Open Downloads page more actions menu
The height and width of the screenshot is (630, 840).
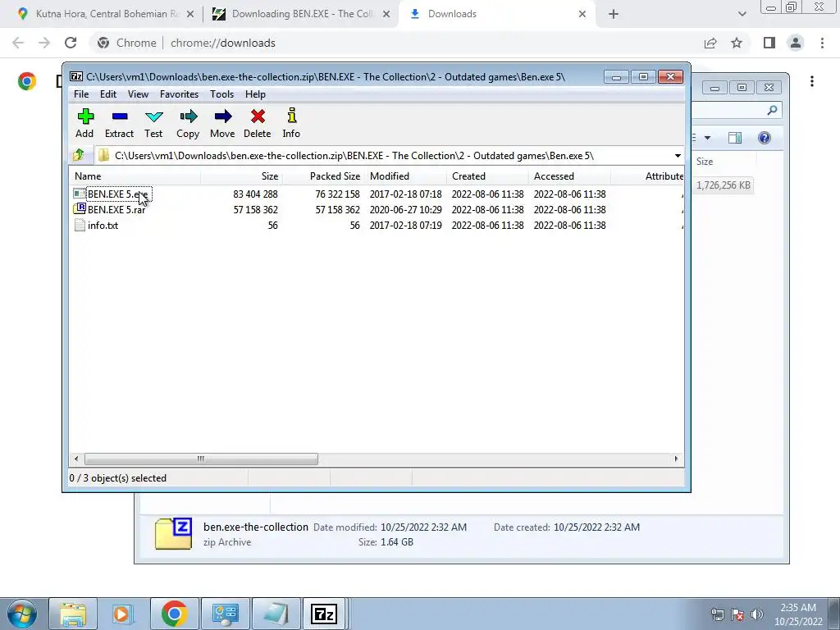812,81
